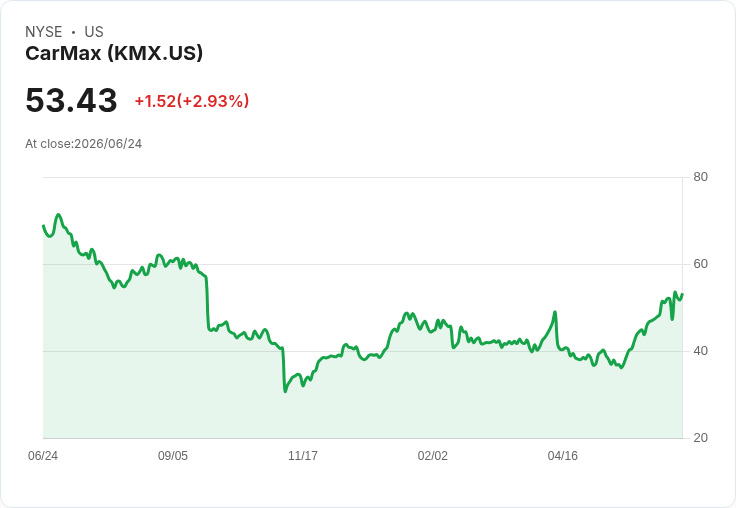736x508 pixels.
Task: Click the At close date text
Action: coord(84,144)
